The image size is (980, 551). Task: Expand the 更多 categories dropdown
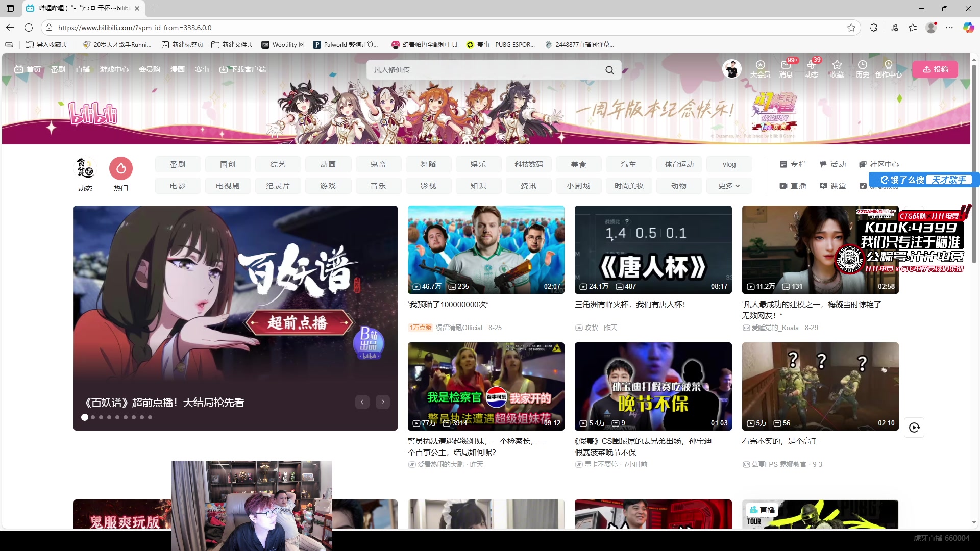(729, 186)
